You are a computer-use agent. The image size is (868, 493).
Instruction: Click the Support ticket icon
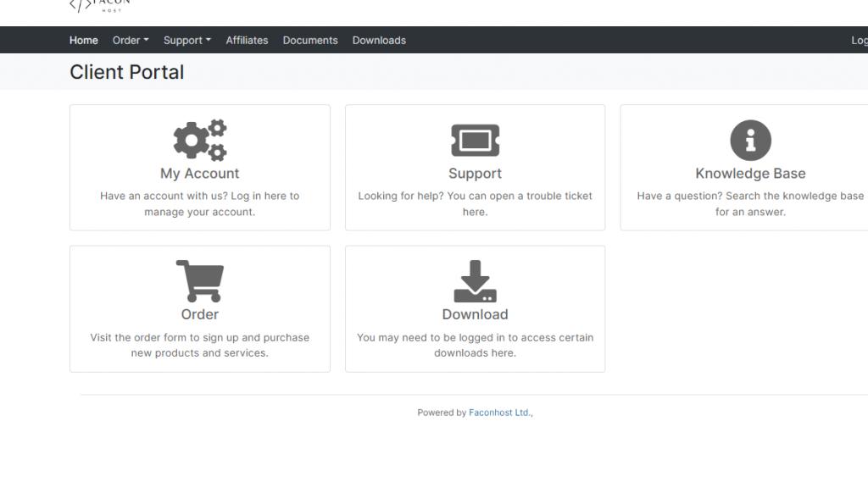(x=475, y=140)
